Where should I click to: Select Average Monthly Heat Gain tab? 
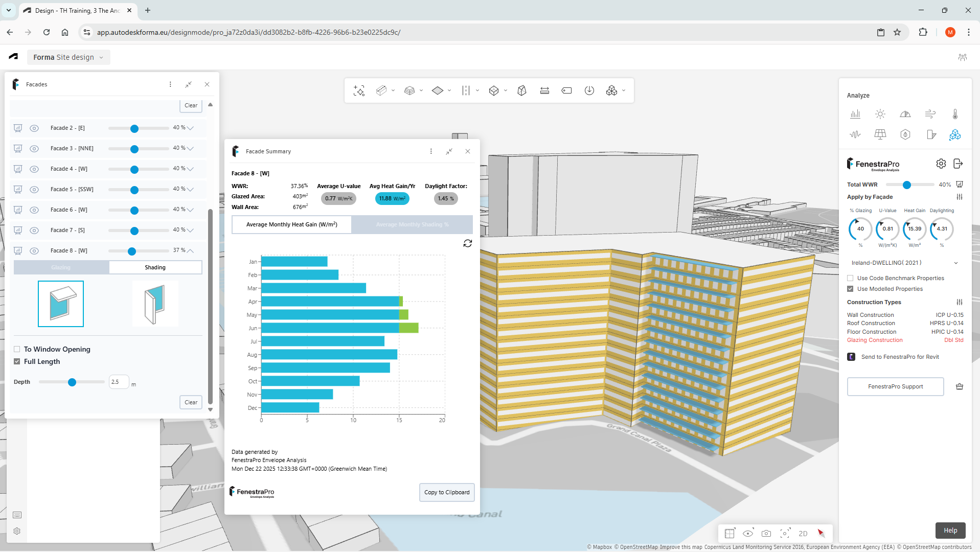tap(292, 224)
